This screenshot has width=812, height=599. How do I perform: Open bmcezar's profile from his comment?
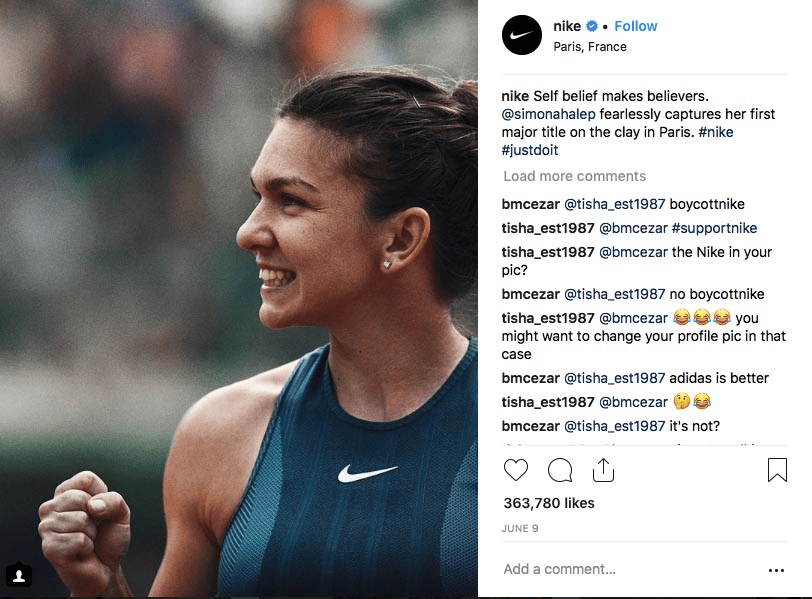528,203
